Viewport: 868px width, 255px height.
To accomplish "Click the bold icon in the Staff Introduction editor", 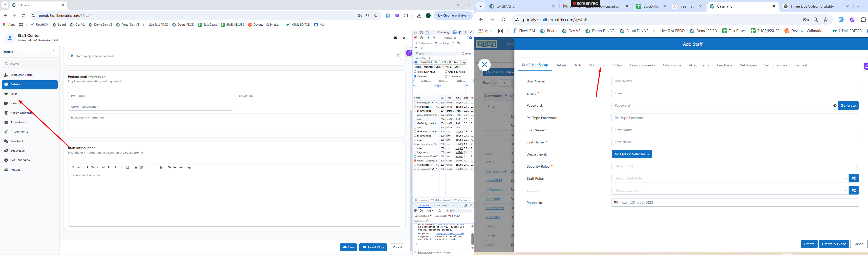I will click(116, 167).
